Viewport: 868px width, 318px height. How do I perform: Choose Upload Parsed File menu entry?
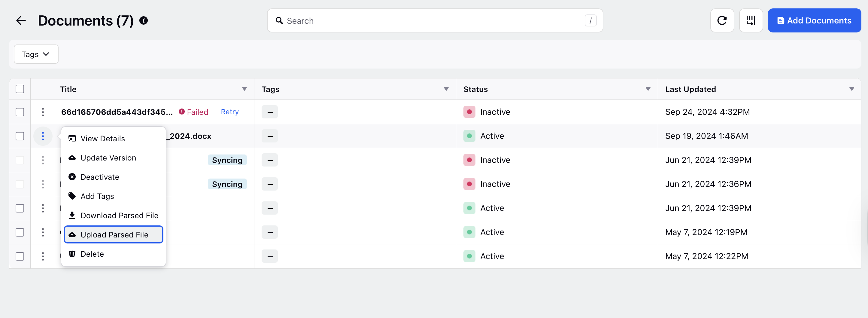[x=114, y=235]
